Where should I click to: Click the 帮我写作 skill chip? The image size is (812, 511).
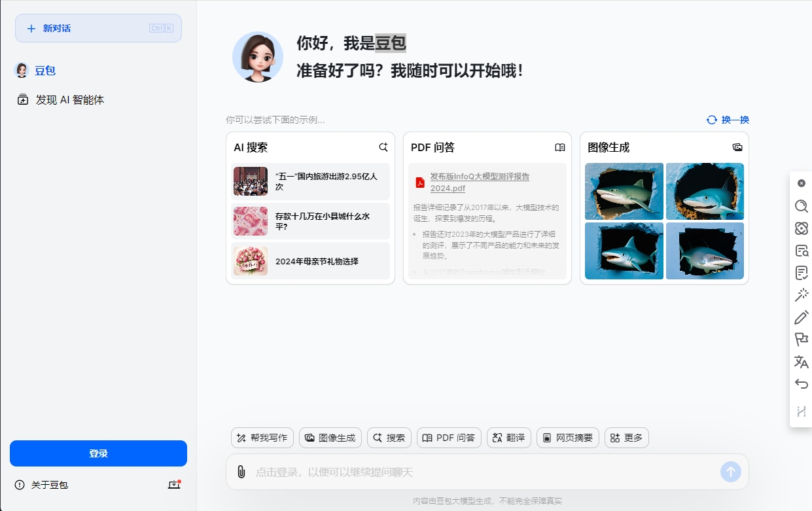pos(262,438)
